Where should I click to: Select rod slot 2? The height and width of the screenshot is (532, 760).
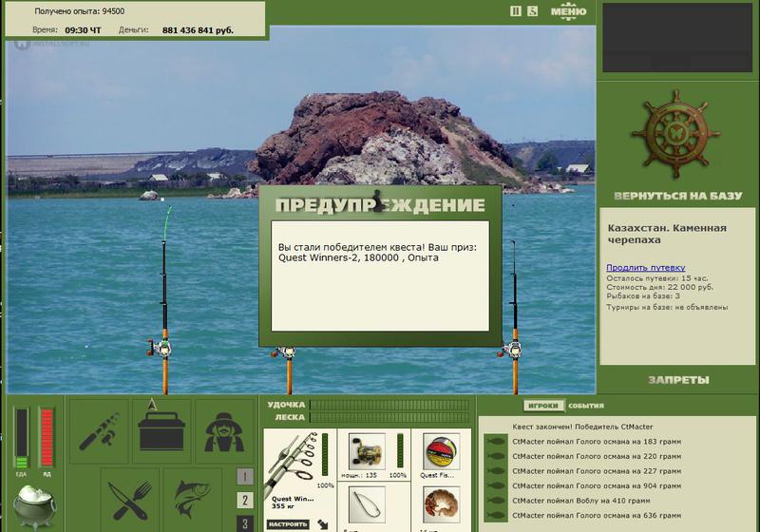245,500
